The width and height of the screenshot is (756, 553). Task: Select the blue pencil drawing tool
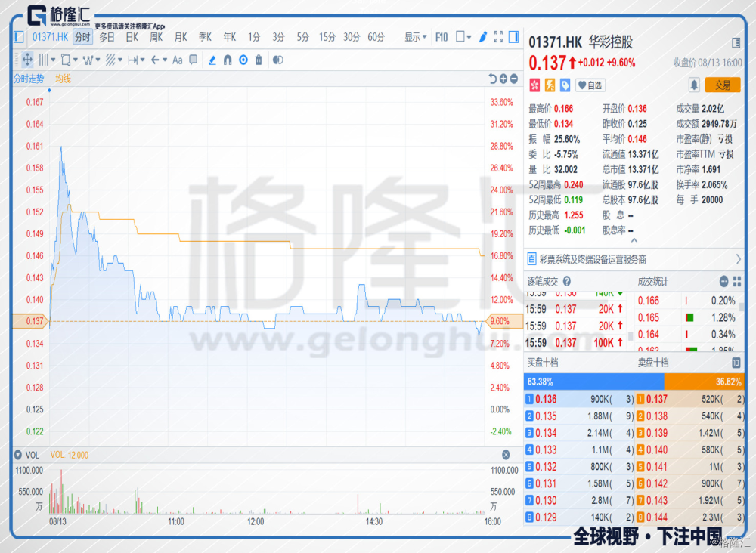coord(212,60)
